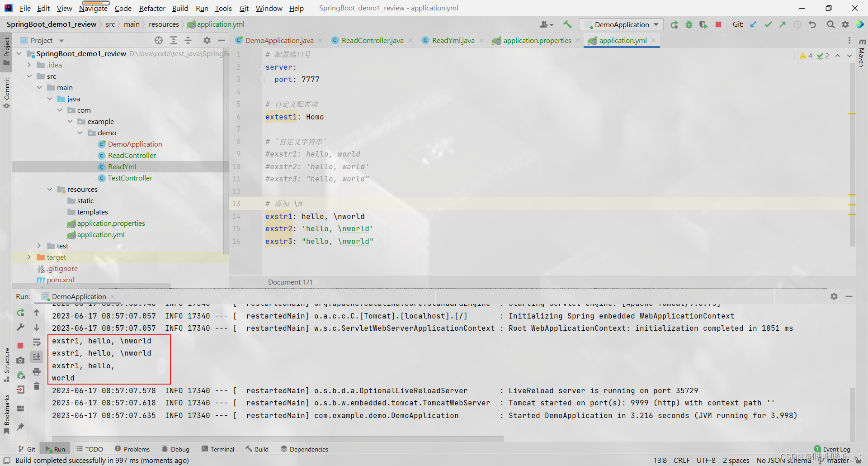Hide the Project tool window

[222, 40]
